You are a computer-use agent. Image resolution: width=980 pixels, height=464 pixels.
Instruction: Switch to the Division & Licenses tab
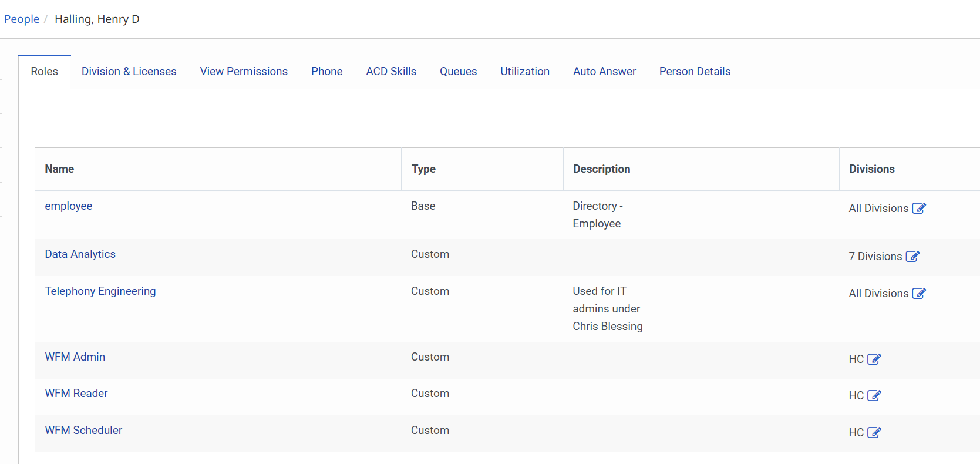click(129, 72)
